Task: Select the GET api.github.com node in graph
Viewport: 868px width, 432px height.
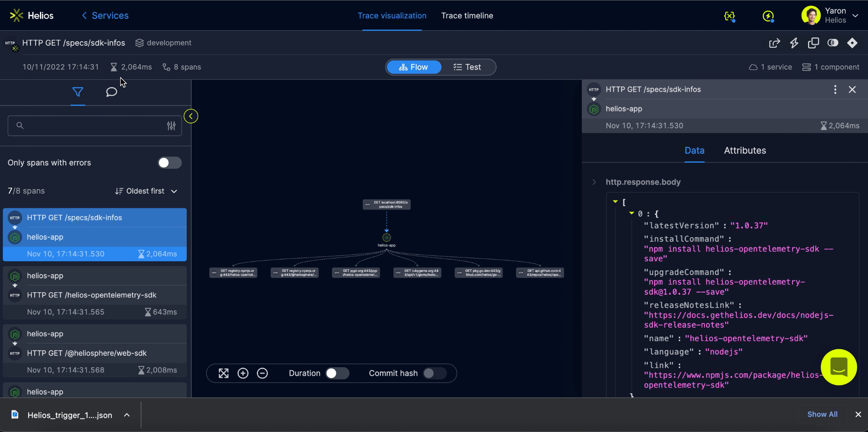Action: 540,273
